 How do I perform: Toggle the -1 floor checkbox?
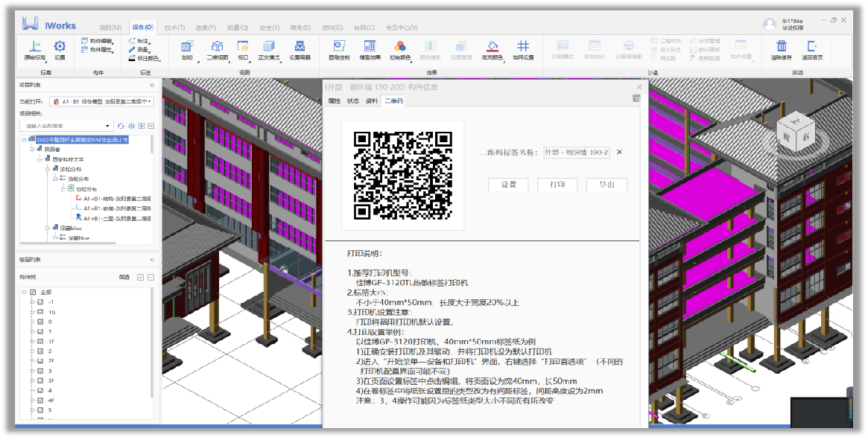(39, 302)
